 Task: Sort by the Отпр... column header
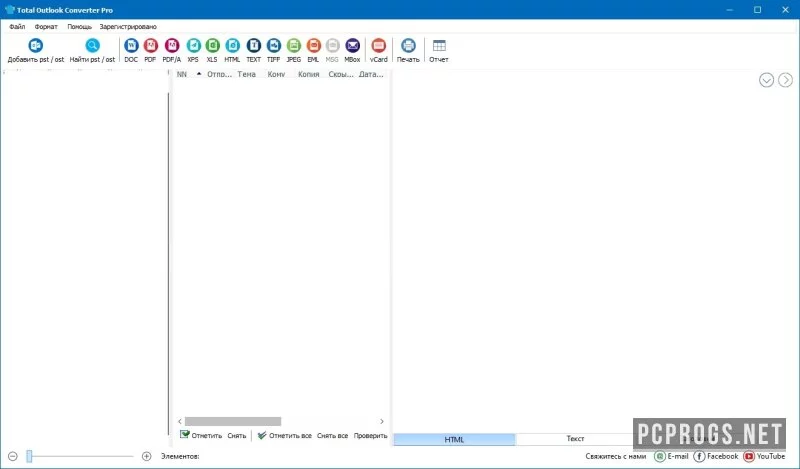pos(219,75)
